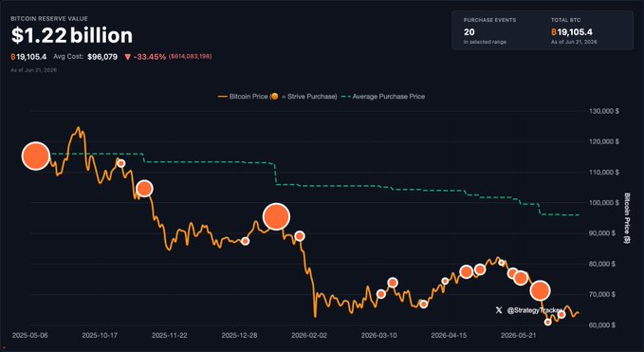Select the tiny purchase marker at the 80,000 peak
644x352 pixels.
point(502,263)
